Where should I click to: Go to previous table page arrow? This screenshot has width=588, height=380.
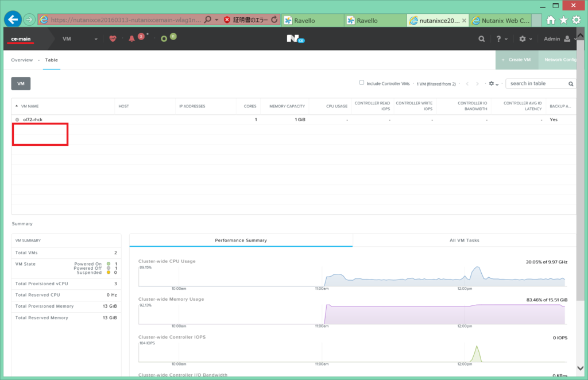tap(467, 84)
